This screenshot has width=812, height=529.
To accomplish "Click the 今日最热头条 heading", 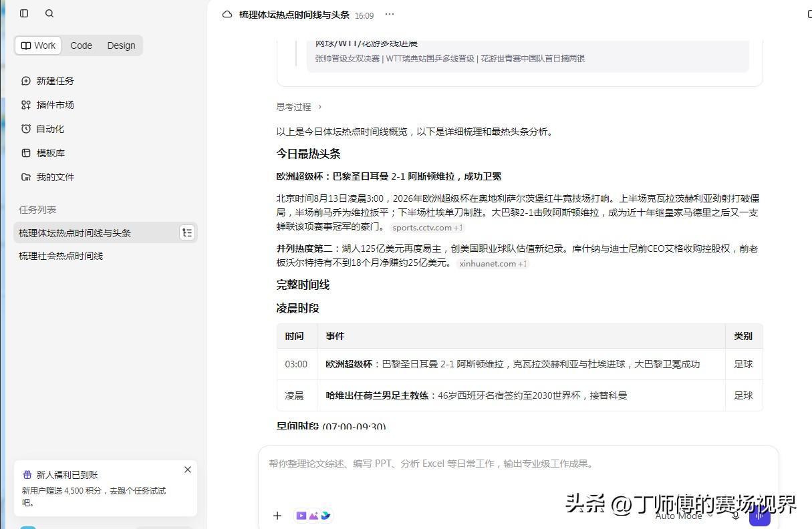I will [x=309, y=154].
